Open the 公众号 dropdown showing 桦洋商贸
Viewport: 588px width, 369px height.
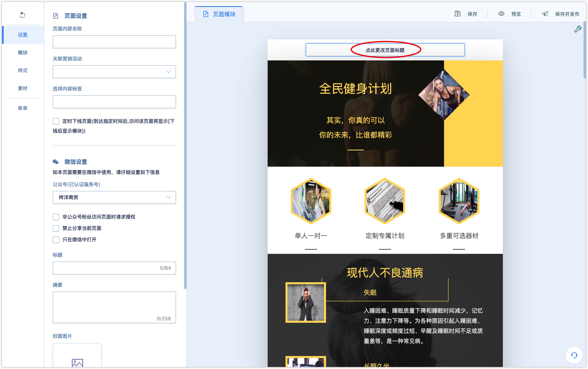tap(114, 197)
